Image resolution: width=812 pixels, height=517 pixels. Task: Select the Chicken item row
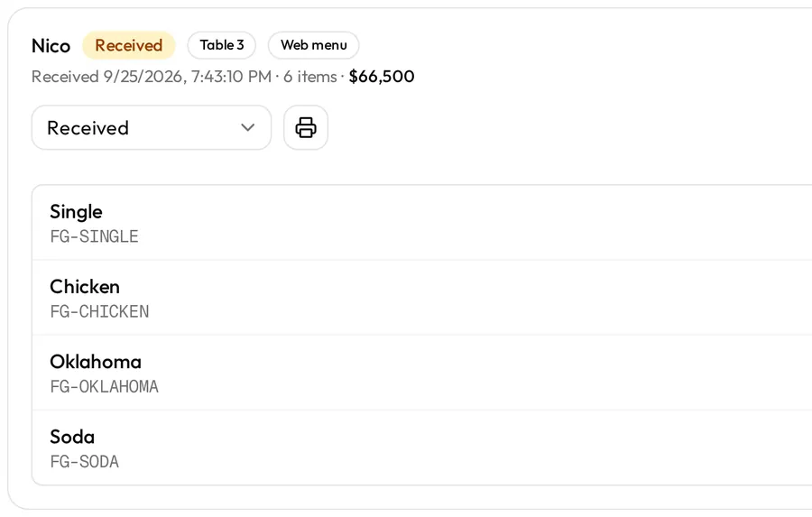[422, 298]
